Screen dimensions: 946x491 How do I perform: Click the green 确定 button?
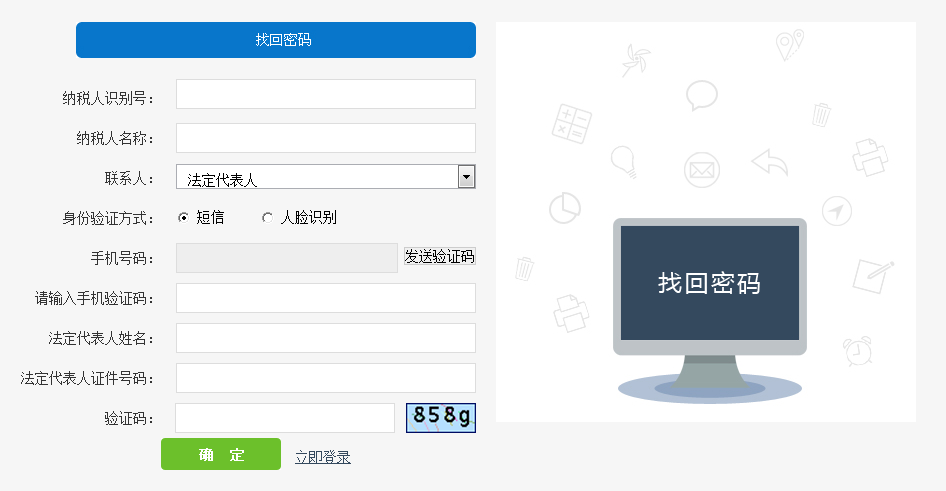point(221,454)
